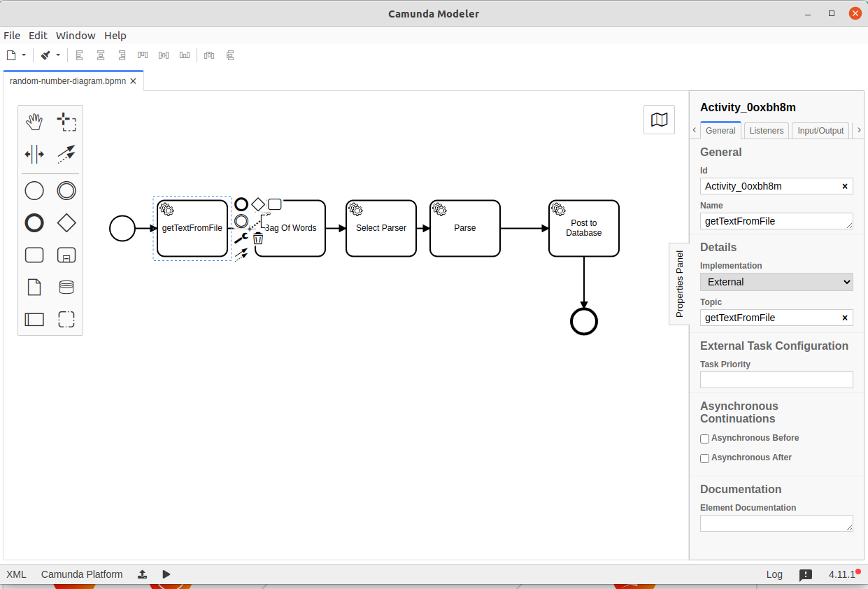The height and width of the screenshot is (589, 868).
Task: Open the feedback speech-bubble icon
Action: [x=806, y=575]
